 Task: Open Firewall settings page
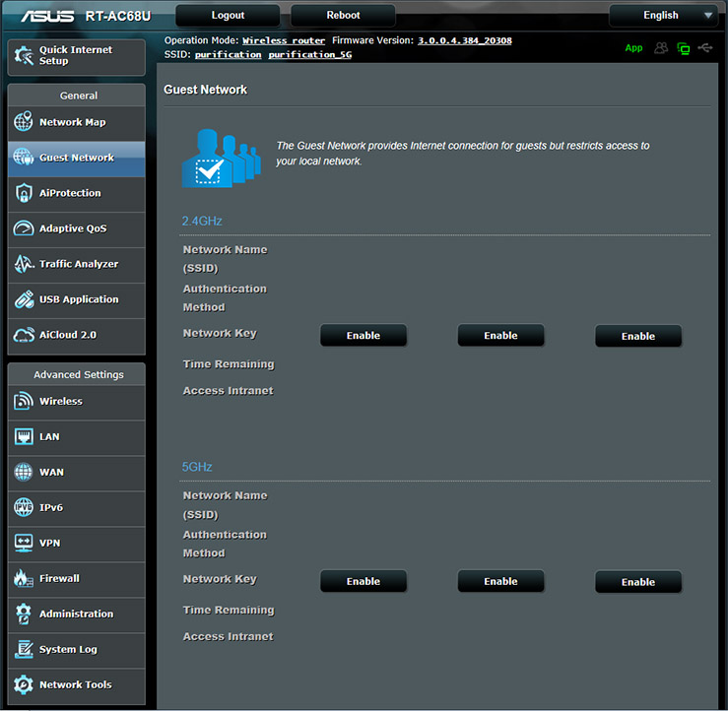(x=77, y=579)
